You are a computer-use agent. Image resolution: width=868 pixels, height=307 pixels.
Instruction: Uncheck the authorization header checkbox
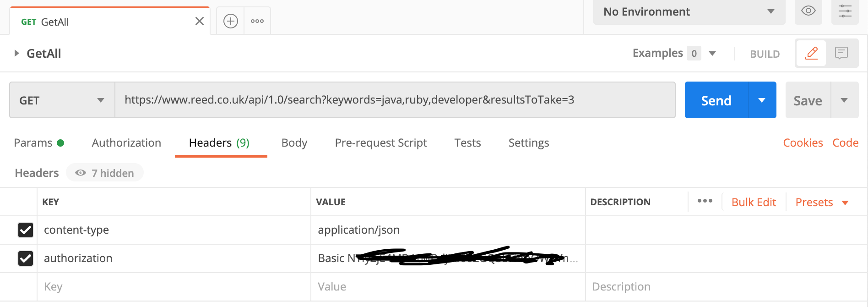coord(26,258)
